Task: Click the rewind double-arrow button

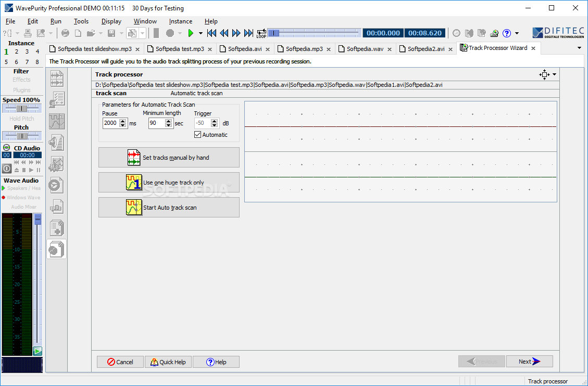Action: 224,33
